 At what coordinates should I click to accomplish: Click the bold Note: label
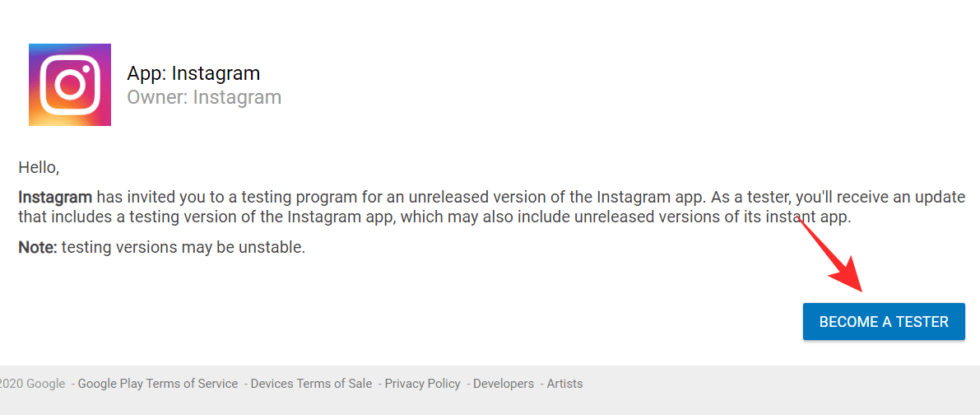coord(38,247)
